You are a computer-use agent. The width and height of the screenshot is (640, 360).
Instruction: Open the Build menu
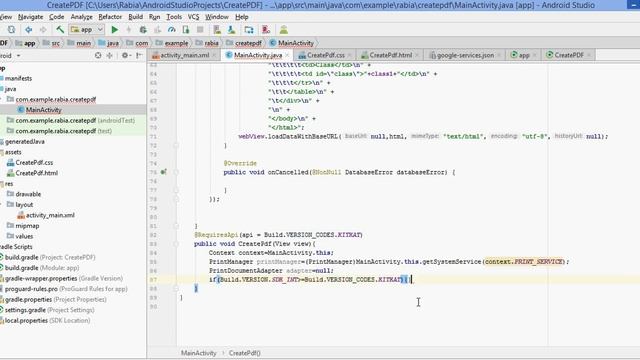coord(136,17)
